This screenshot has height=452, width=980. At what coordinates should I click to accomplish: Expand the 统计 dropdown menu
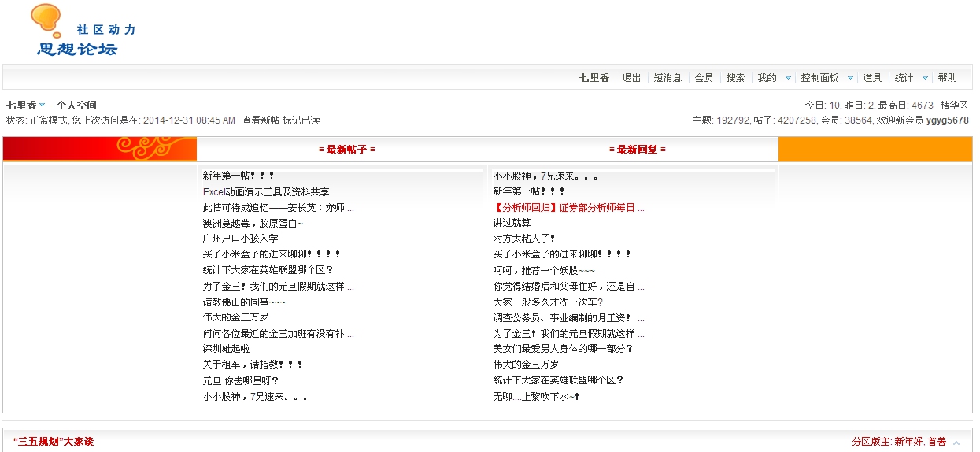(x=925, y=78)
